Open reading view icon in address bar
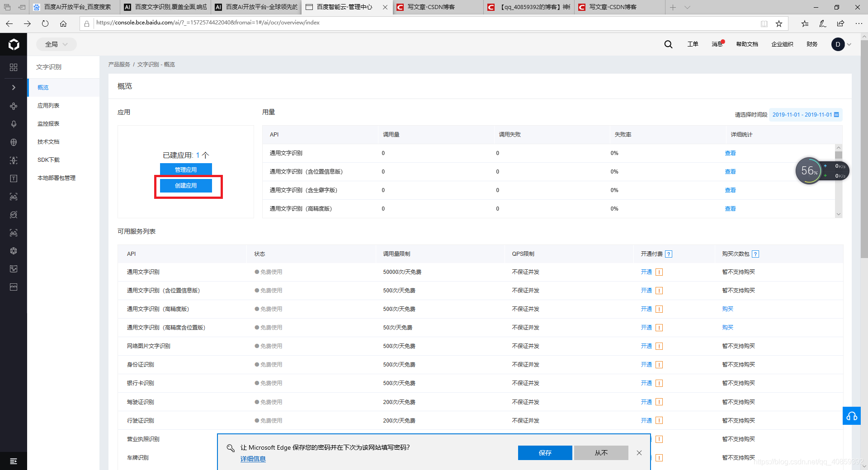868x470 pixels. [764, 23]
